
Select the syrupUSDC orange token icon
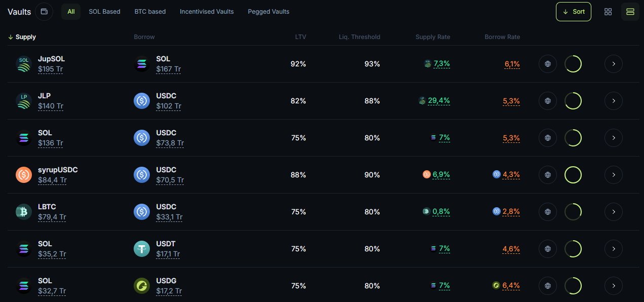pyautogui.click(x=23, y=174)
